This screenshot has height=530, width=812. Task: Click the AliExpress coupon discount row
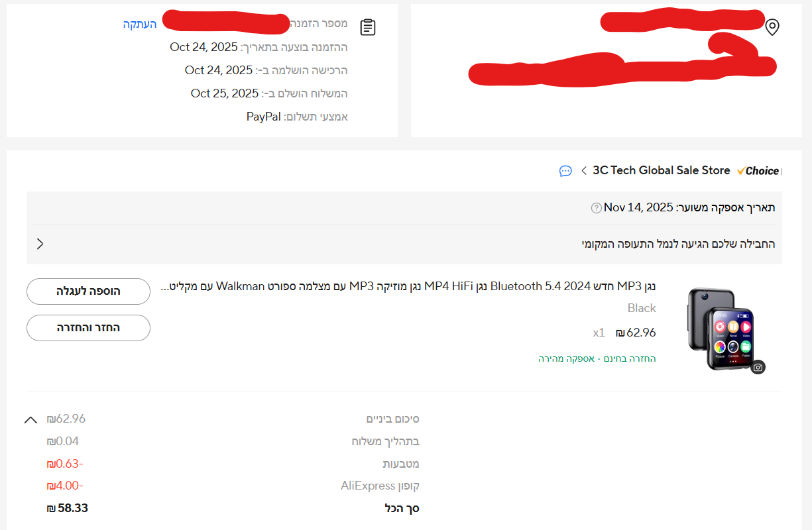click(233, 486)
